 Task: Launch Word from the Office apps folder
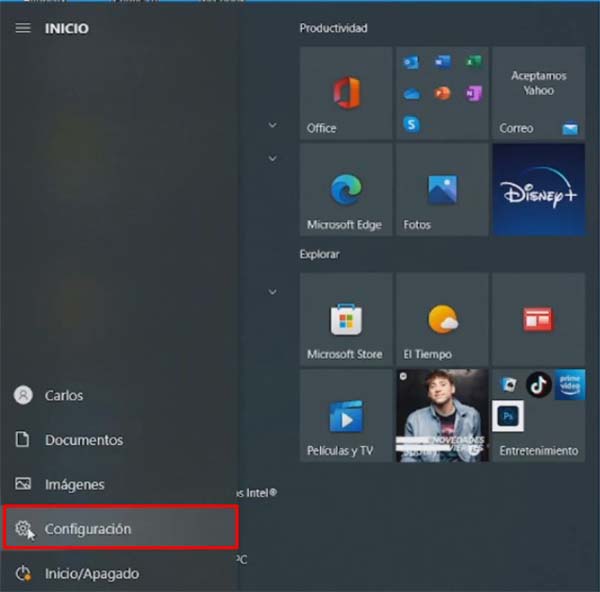442,62
